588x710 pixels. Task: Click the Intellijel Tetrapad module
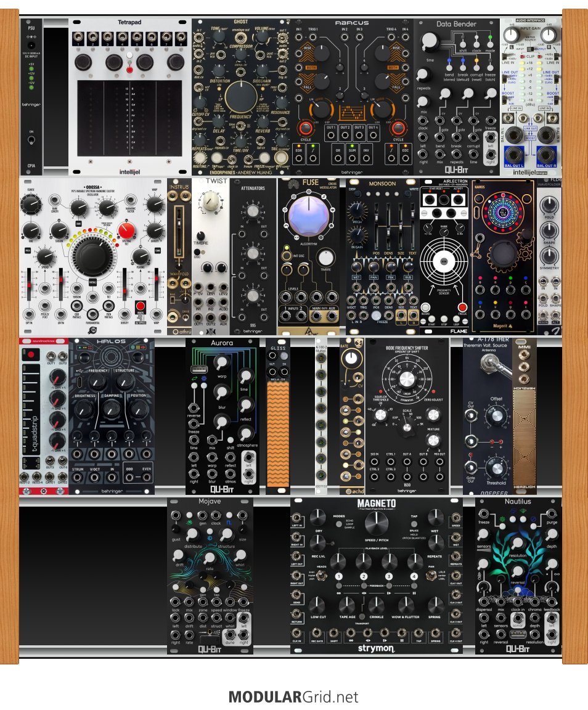click(129, 97)
